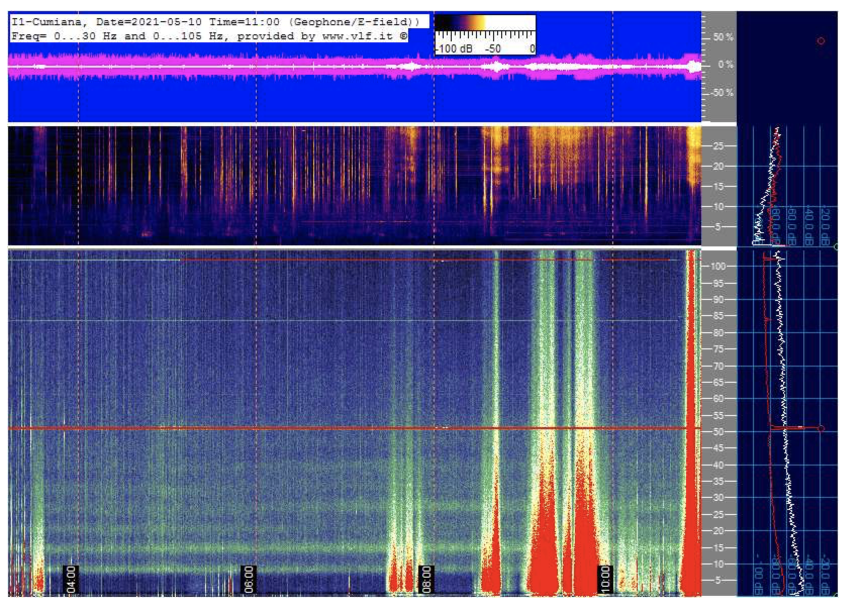Click the 90 Hz tick on the E-field axis
Viewport: 864px width, 616px height.
click(x=718, y=299)
